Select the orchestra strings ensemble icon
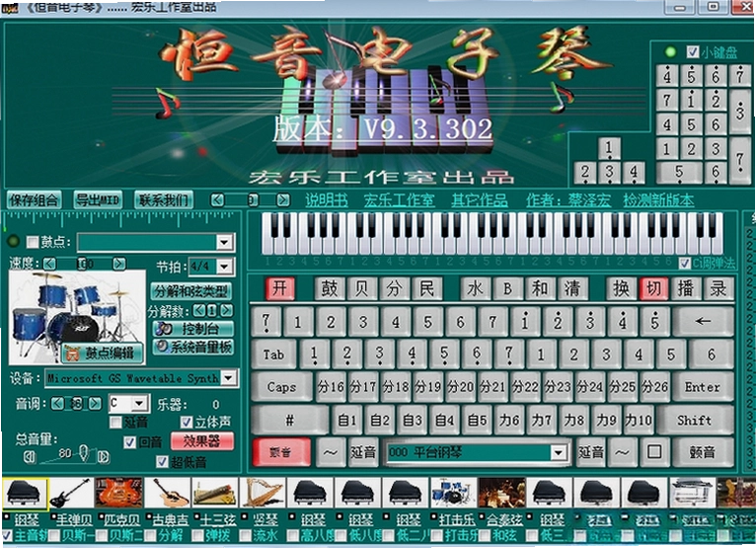 pyautogui.click(x=501, y=493)
